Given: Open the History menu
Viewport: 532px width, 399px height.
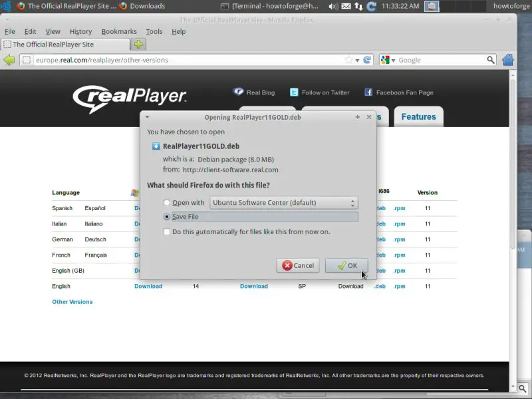Looking at the screenshot, I should [x=80, y=31].
